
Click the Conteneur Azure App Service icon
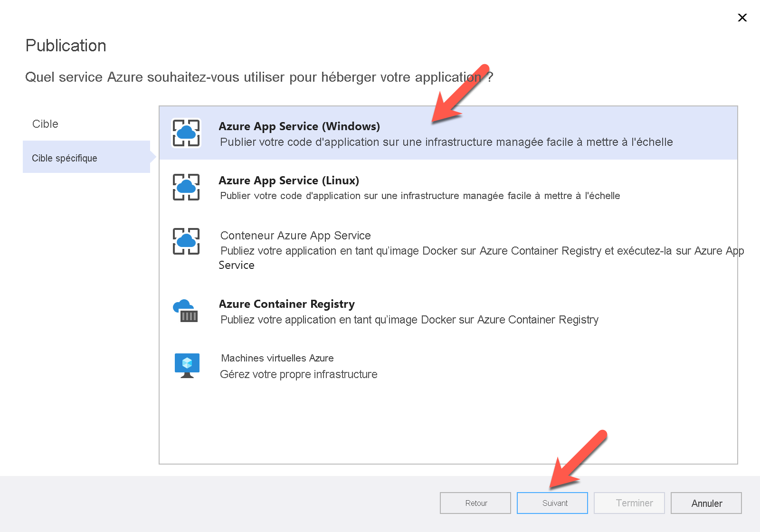pos(186,241)
